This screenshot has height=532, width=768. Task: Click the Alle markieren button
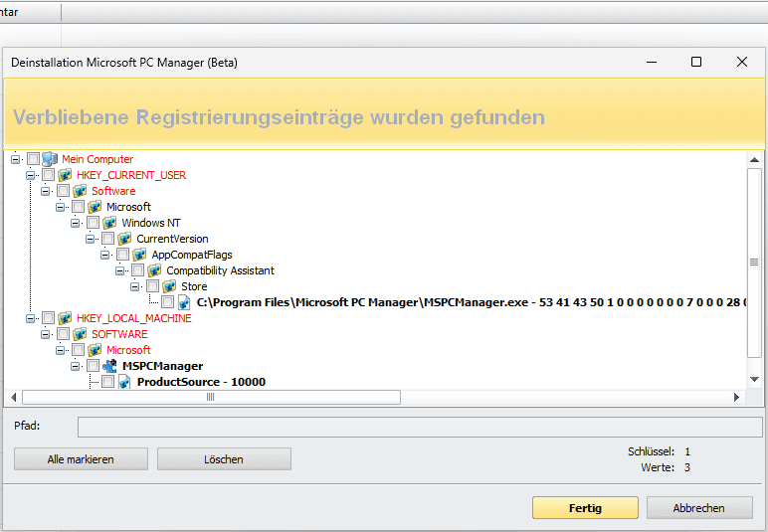81,459
